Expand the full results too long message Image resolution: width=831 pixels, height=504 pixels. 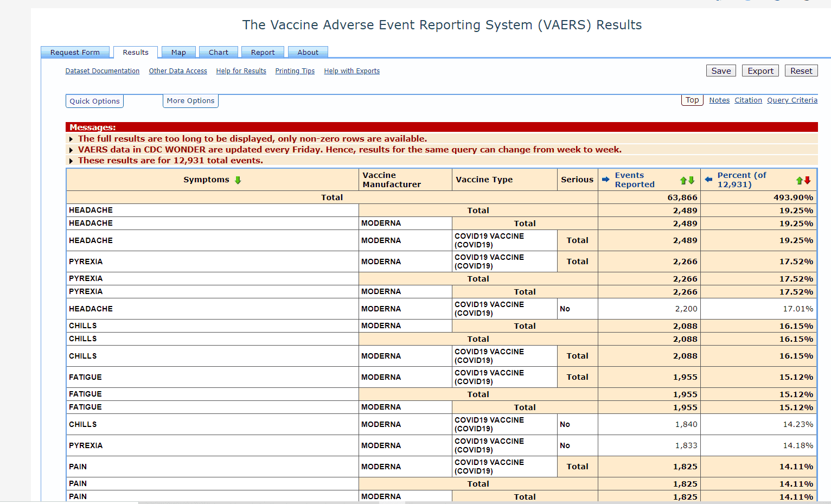71,139
